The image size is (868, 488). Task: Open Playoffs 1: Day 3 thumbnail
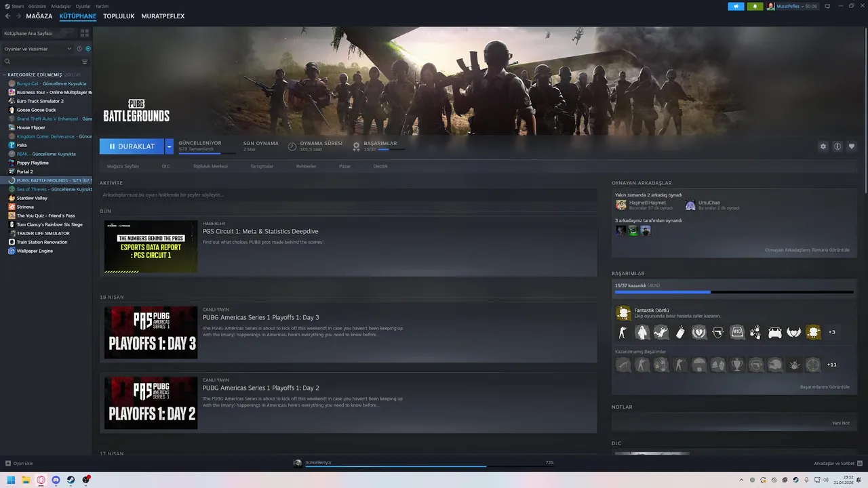point(151,333)
